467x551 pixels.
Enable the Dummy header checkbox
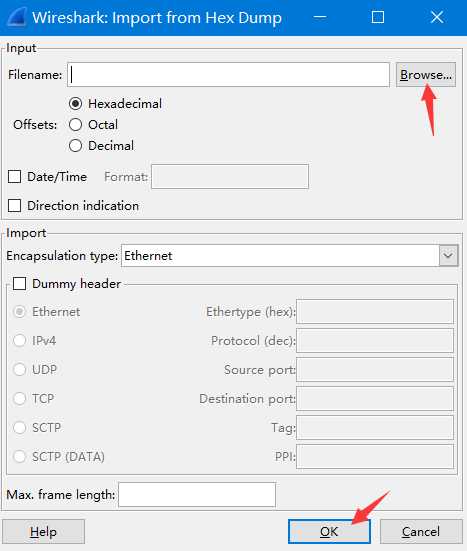[19, 283]
